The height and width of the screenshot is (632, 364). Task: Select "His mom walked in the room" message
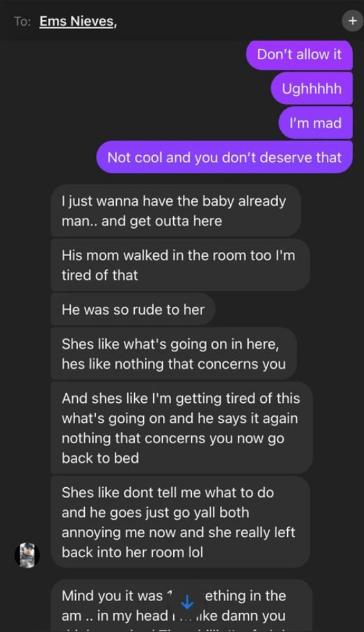[x=180, y=265]
